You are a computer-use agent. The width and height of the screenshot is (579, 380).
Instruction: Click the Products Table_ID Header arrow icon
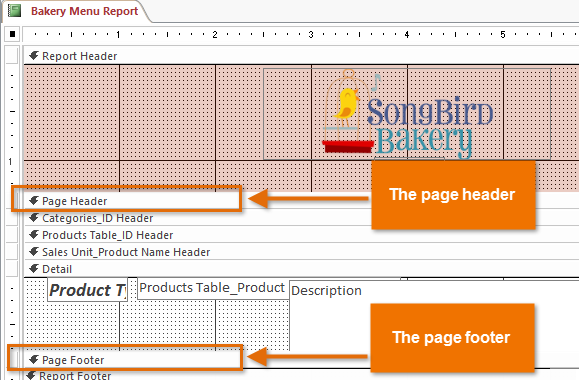[34, 234]
